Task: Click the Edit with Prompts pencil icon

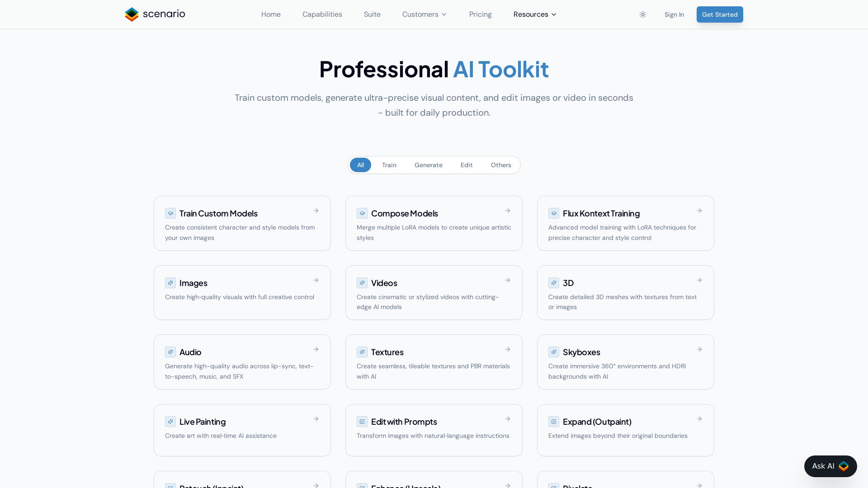Action: click(362, 422)
